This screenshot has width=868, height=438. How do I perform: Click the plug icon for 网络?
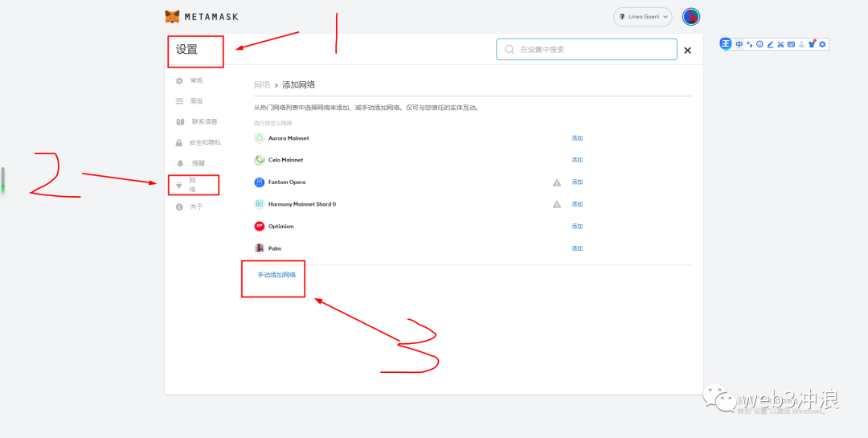click(x=178, y=186)
